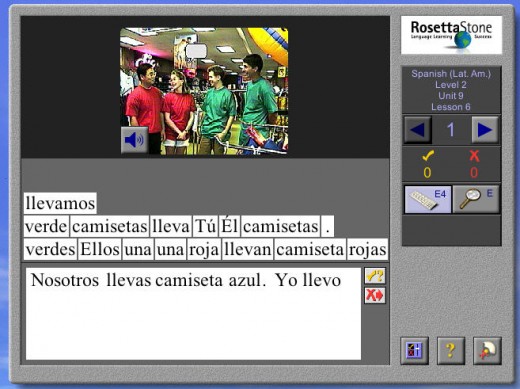Click the red X incorrect score

tap(474, 165)
